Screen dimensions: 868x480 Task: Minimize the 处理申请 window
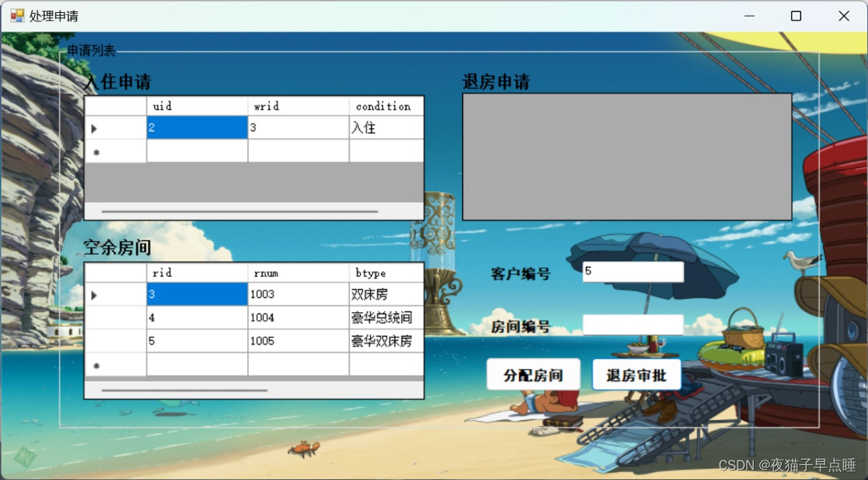749,16
